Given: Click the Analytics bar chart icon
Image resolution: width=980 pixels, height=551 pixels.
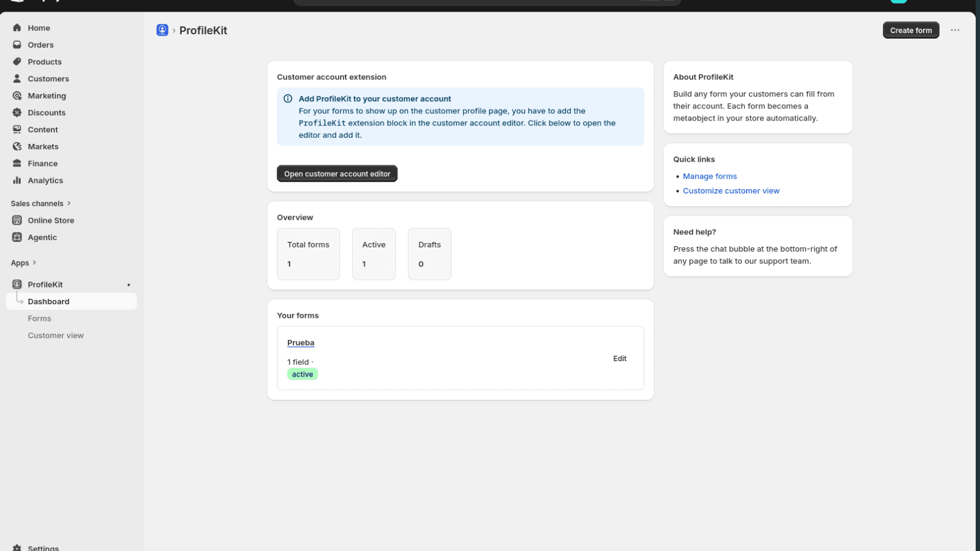Looking at the screenshot, I should click(17, 180).
